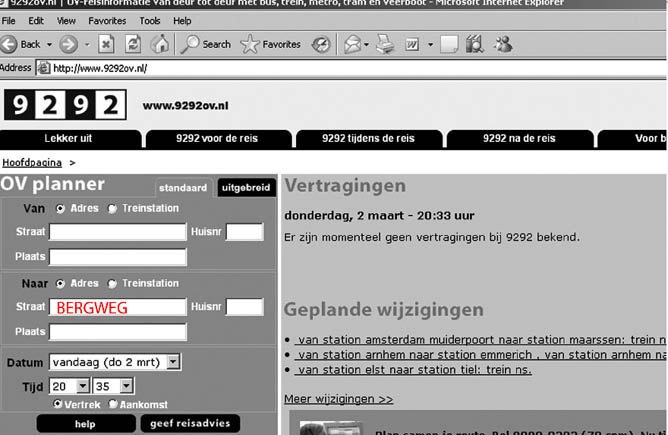
Task: Click the geef reisadvies button
Action: [x=190, y=423]
